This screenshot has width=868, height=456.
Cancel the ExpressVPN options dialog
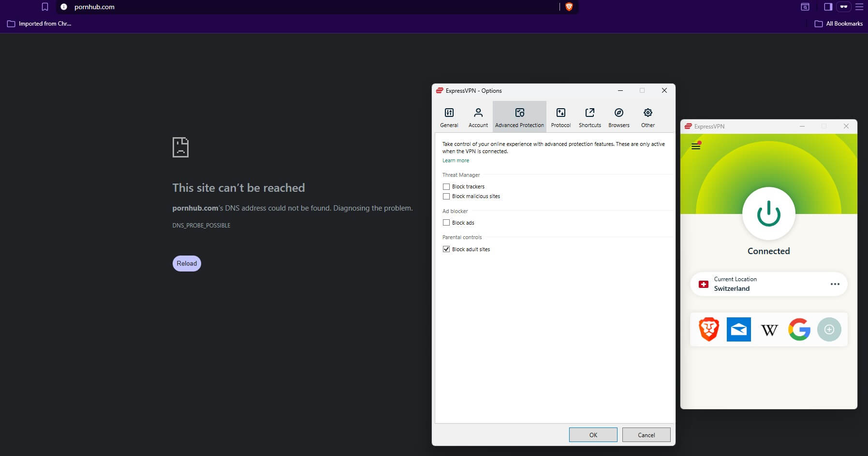[x=647, y=435]
